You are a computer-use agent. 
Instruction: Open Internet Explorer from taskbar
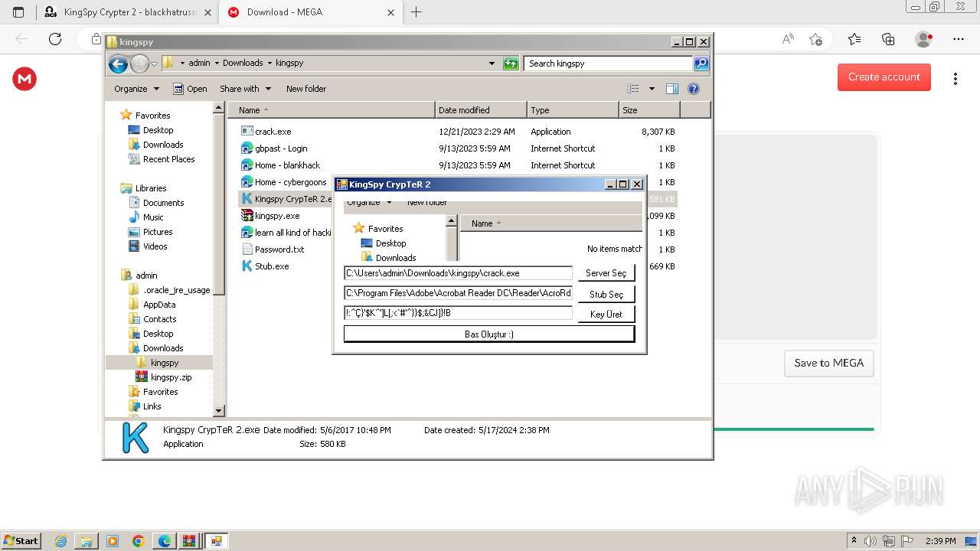[61, 541]
